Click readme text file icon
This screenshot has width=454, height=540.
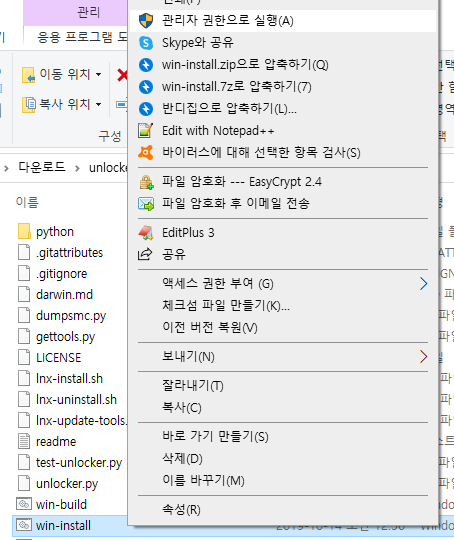coord(24,442)
